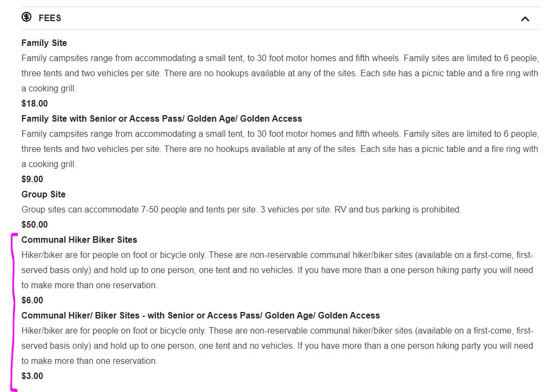Select the $18.00 Family Site price
This screenshot has height=392, width=544.
[35, 103]
